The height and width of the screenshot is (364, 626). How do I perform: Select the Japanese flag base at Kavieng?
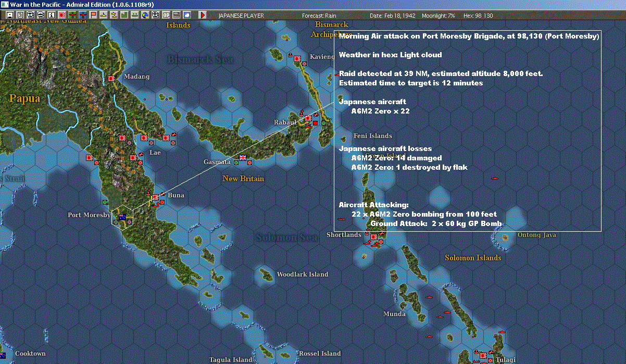[298, 59]
